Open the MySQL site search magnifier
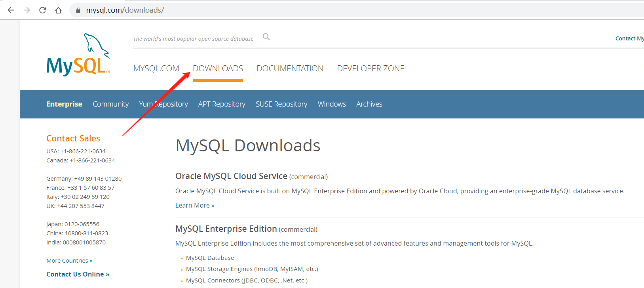This screenshot has width=644, height=288. (x=266, y=37)
